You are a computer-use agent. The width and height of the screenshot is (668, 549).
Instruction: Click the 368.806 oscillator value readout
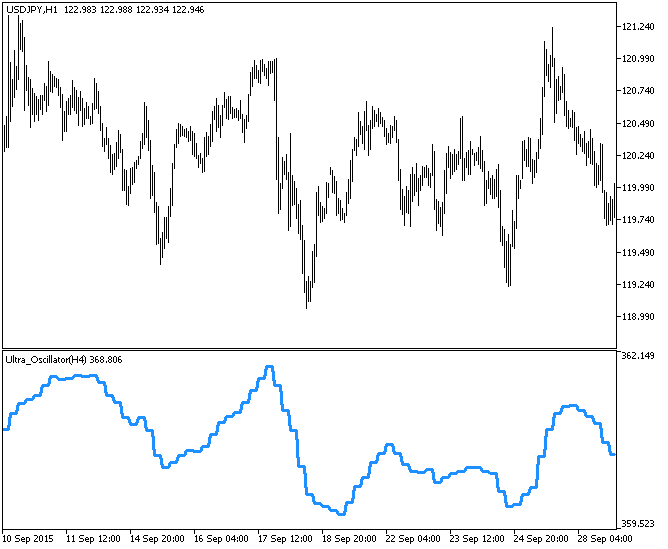point(106,359)
